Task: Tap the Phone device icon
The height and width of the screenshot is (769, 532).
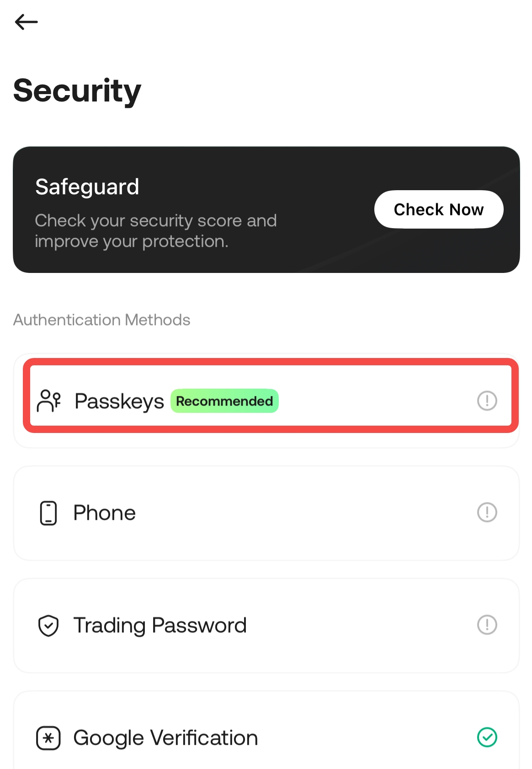Action: point(48,513)
